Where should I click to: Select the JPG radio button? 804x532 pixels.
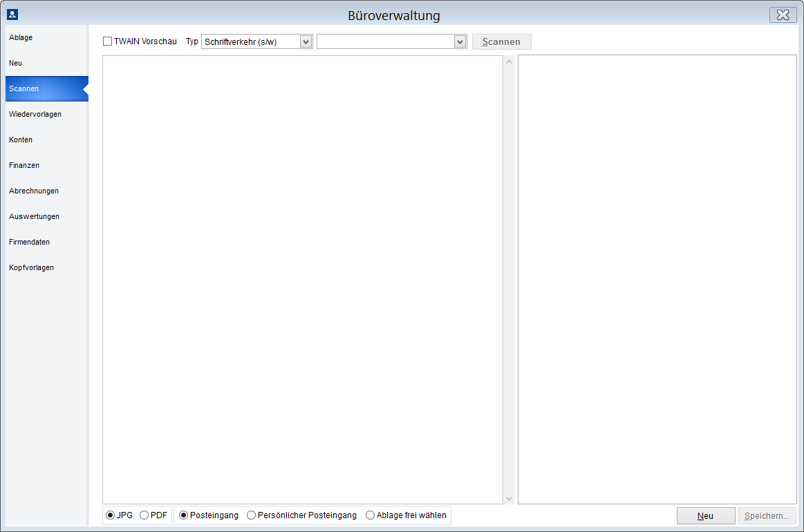pyautogui.click(x=110, y=515)
